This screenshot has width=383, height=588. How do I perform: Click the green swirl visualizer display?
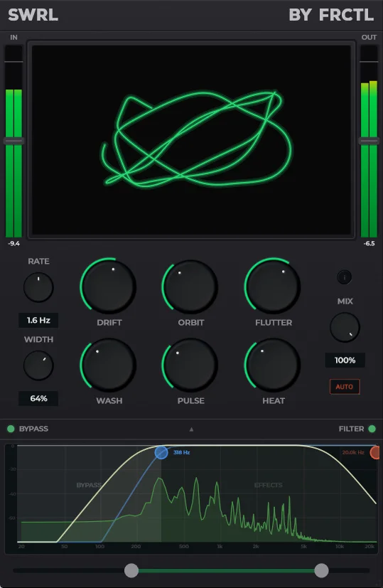192,140
